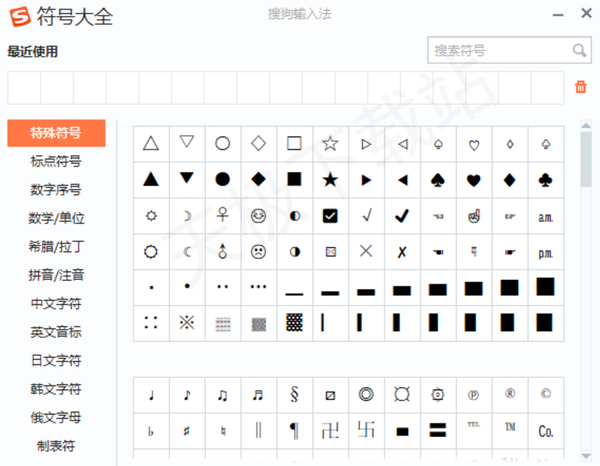Insert the checked ballot box symbol

[330, 215]
